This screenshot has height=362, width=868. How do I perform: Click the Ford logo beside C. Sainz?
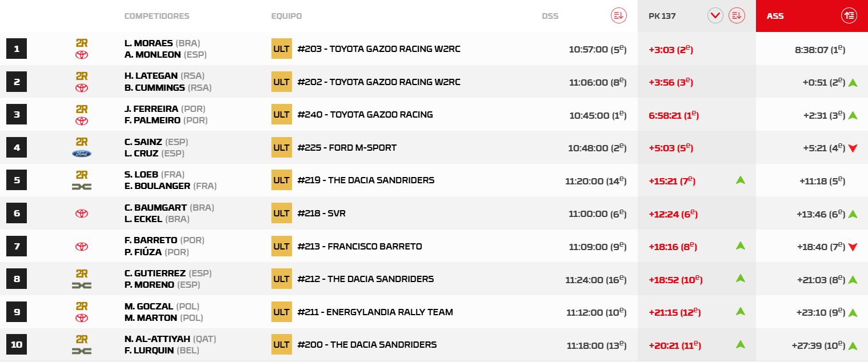[82, 154]
